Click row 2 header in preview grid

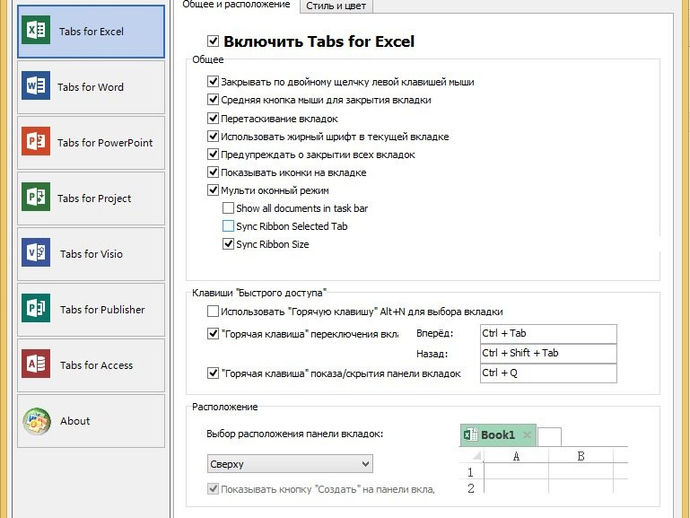point(470,488)
